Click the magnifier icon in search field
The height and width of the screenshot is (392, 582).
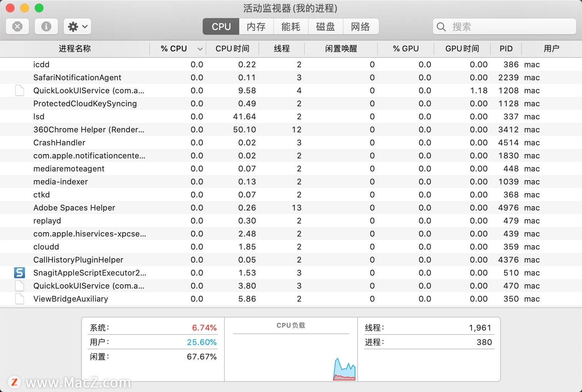(441, 27)
